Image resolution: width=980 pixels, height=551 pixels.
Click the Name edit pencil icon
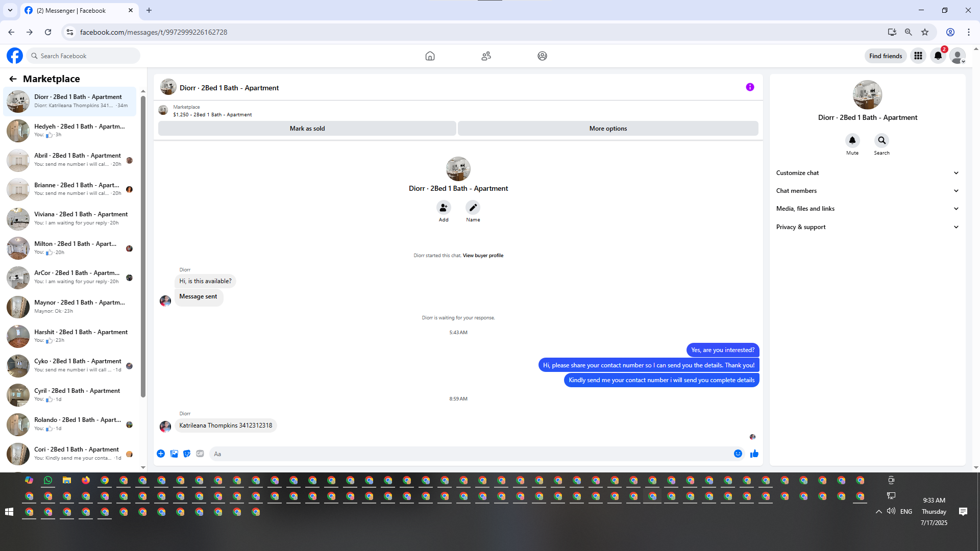473,208
